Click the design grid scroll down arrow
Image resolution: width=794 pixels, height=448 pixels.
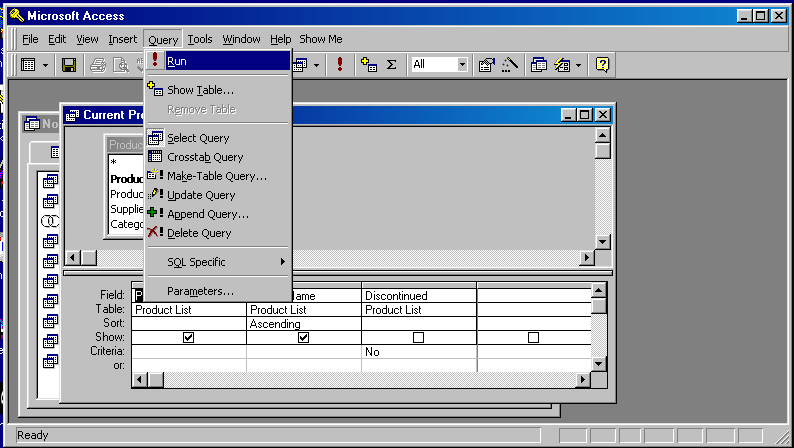point(599,363)
